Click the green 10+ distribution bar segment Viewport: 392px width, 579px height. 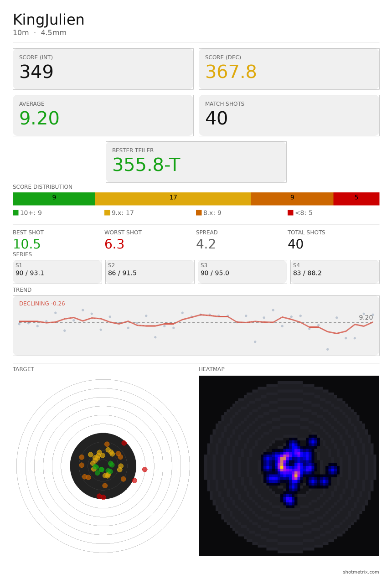tap(54, 199)
